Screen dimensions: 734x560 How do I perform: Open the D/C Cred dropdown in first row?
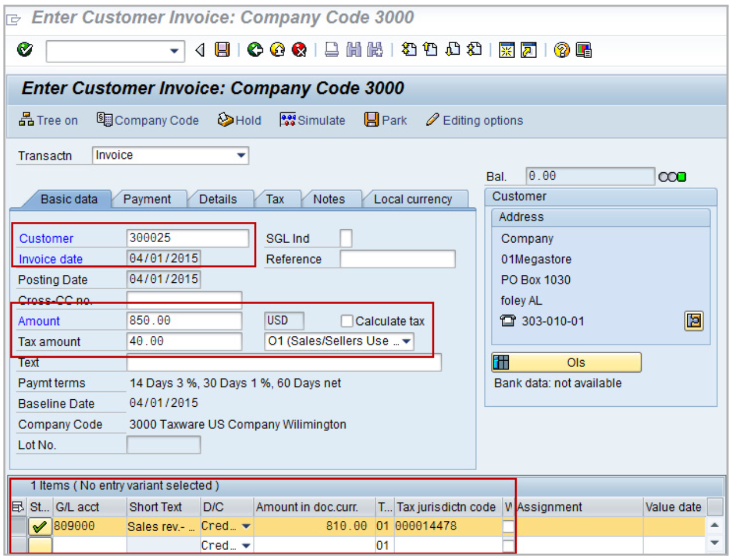point(247,526)
